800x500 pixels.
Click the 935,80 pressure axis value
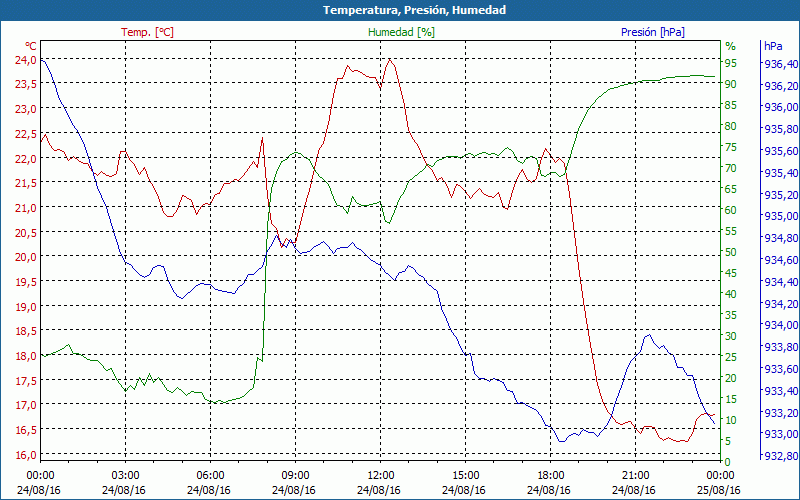point(781,129)
